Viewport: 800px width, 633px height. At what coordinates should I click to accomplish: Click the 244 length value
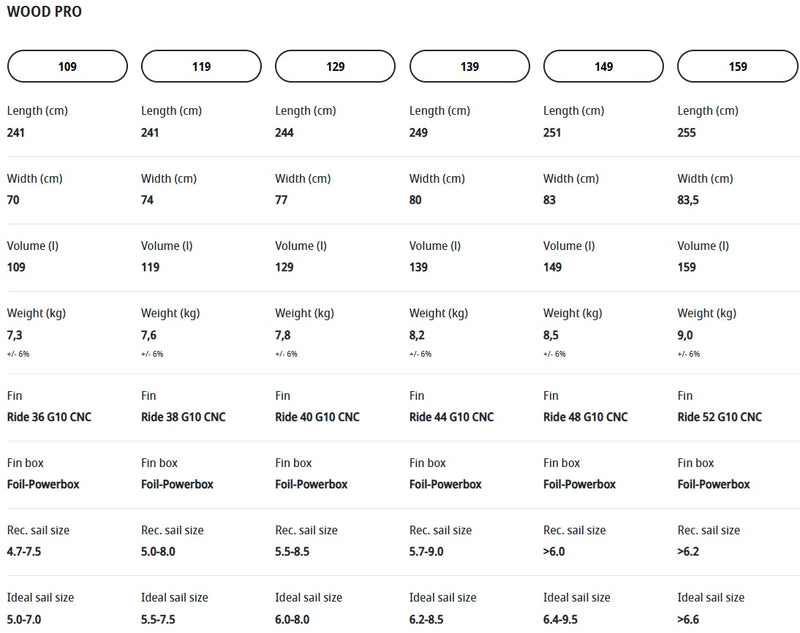tap(285, 132)
